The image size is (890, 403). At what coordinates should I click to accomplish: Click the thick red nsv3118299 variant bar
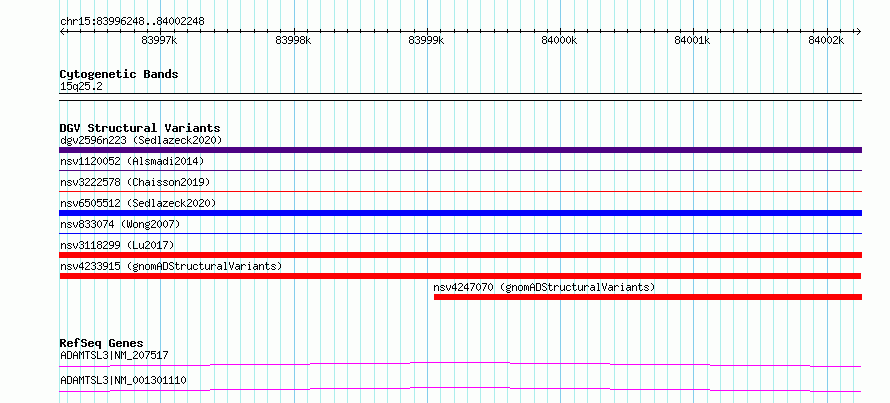click(x=460, y=255)
